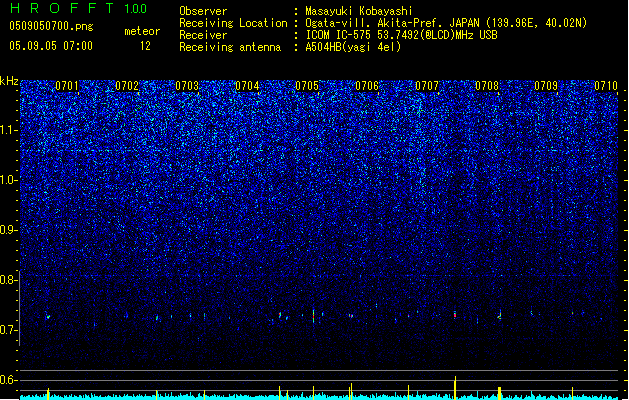Click the 'Receiver' field label

[203, 35]
